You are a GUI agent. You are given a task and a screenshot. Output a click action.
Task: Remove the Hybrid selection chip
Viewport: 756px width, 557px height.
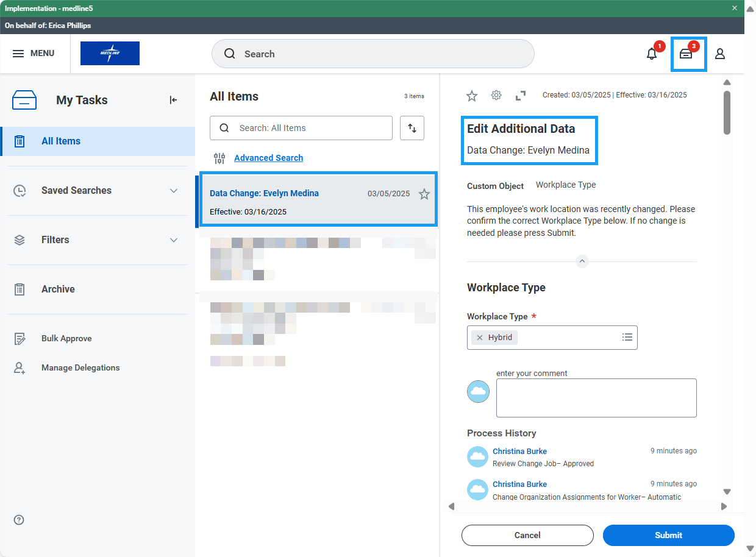tap(480, 338)
